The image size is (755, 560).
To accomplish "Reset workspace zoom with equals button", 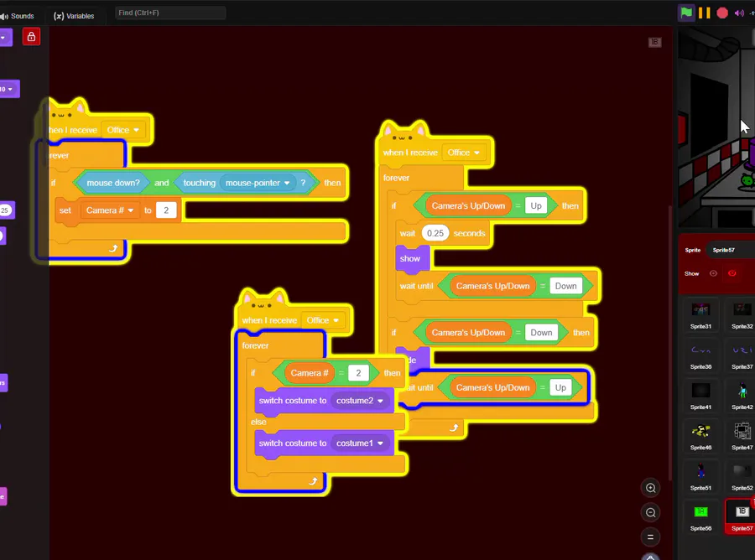I will 650,537.
